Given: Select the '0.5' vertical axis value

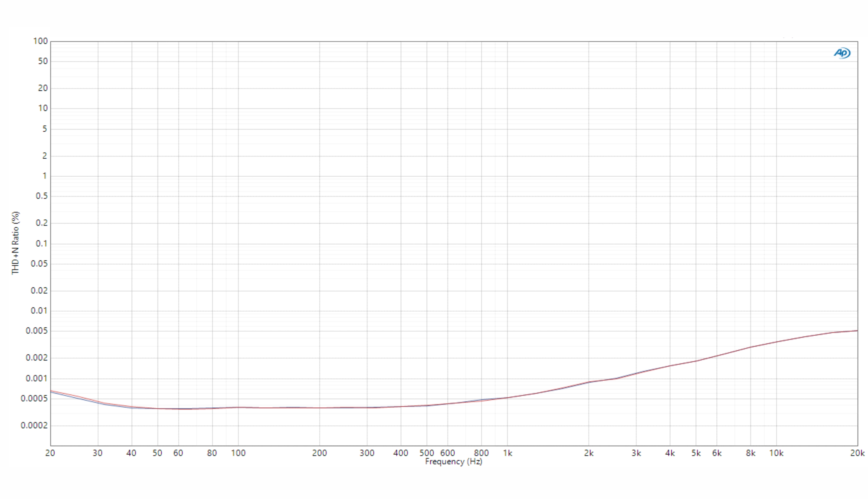Looking at the screenshot, I should 42,196.
